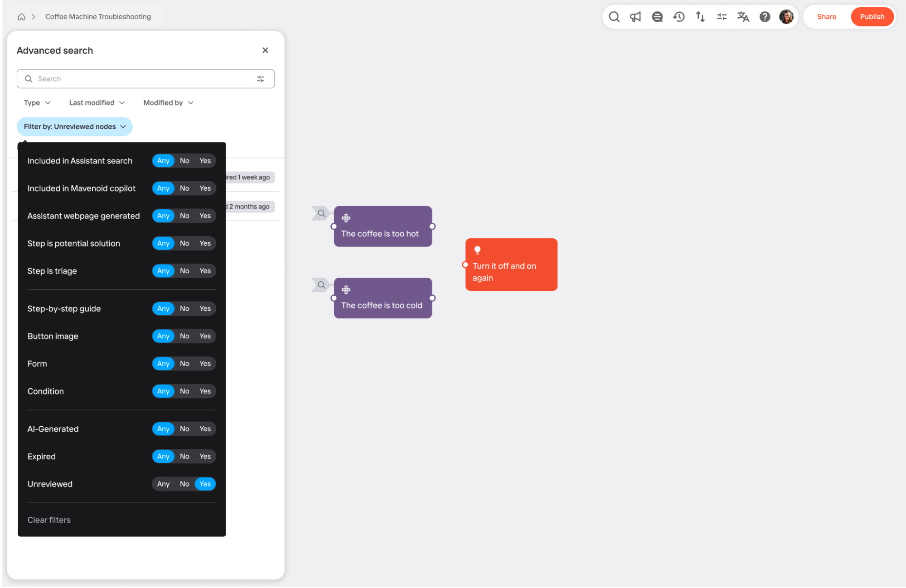Set Expired filter to Yes

point(205,457)
